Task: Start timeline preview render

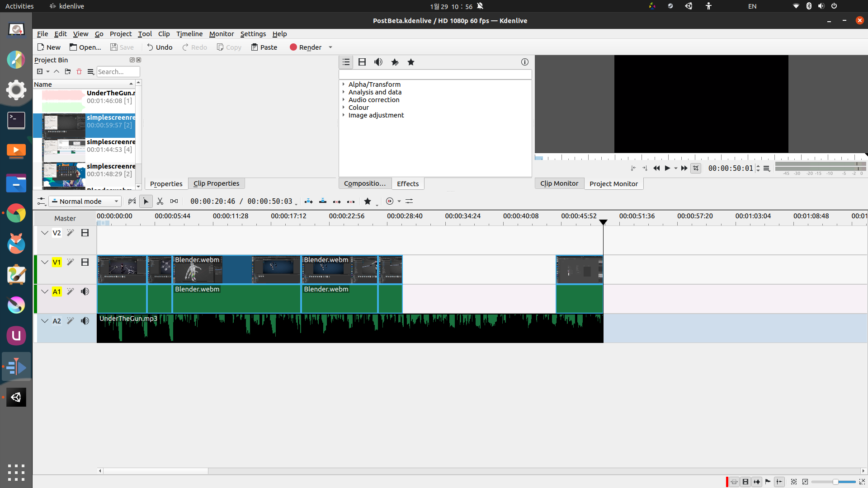Action: (390, 201)
